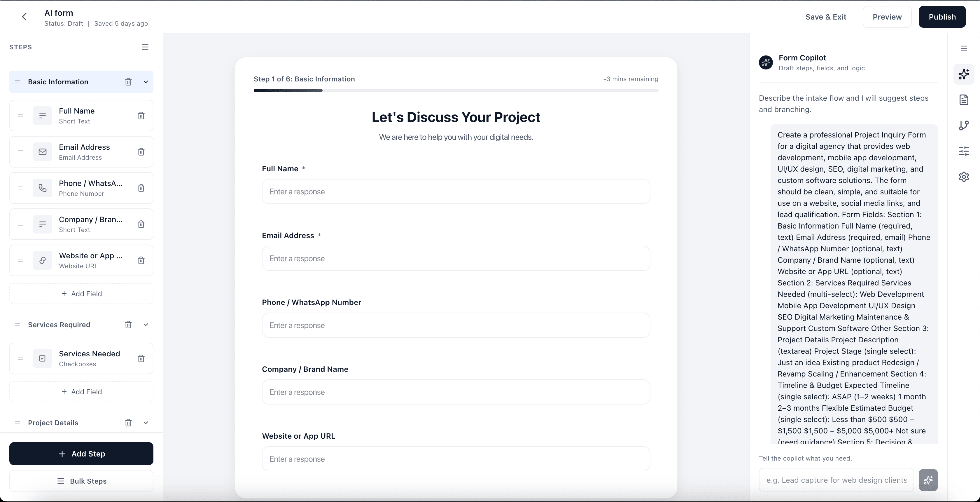This screenshot has width=980, height=502.
Task: Expand the Project Details step
Action: [x=146, y=423]
